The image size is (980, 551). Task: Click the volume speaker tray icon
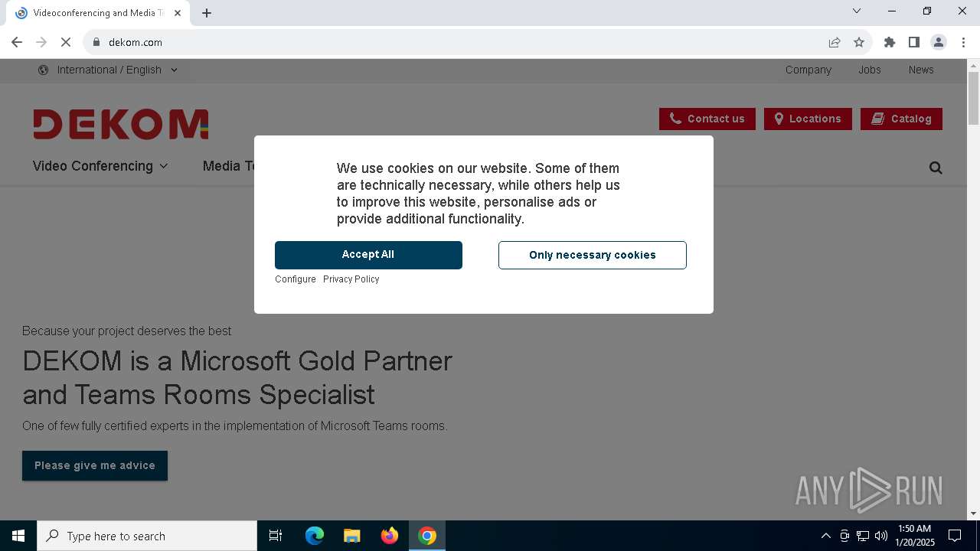pyautogui.click(x=881, y=536)
